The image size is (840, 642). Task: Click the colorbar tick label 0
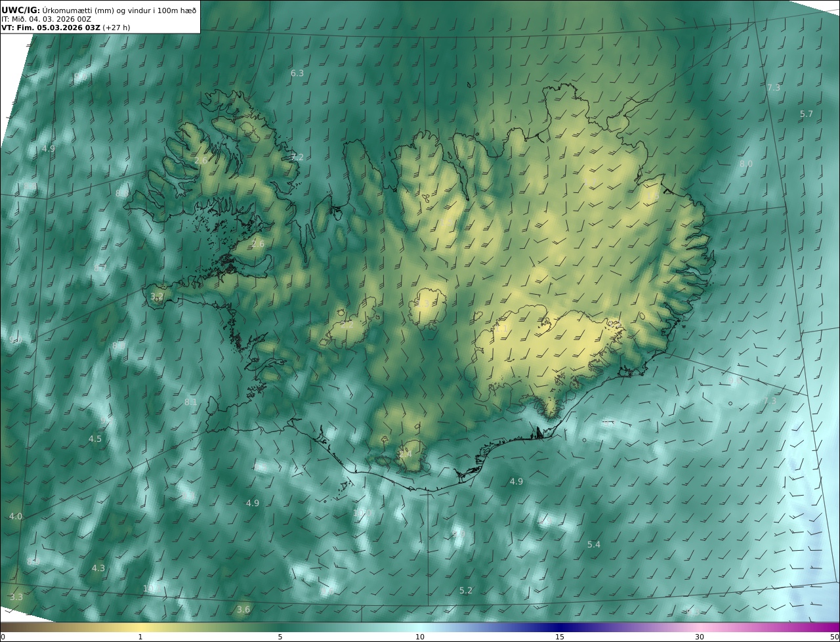(3, 637)
